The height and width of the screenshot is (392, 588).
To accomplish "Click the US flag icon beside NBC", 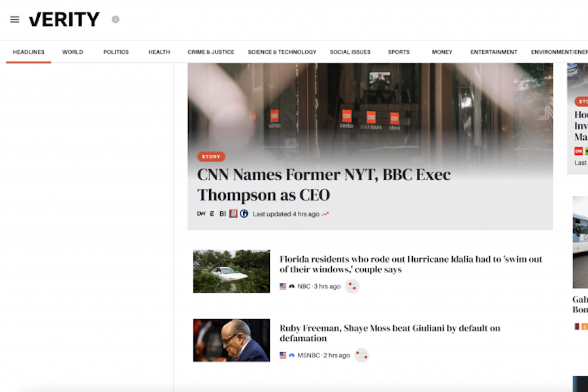I will pos(283,286).
